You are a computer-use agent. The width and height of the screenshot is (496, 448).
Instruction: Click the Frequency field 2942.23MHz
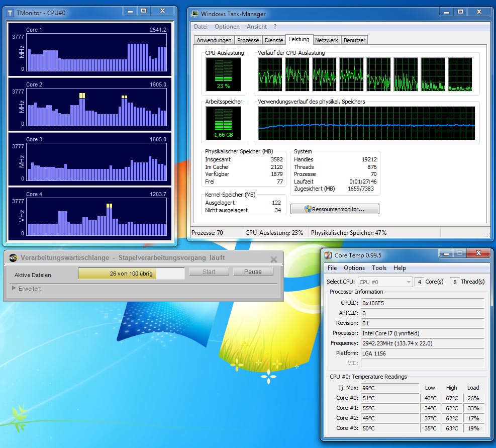(x=422, y=343)
